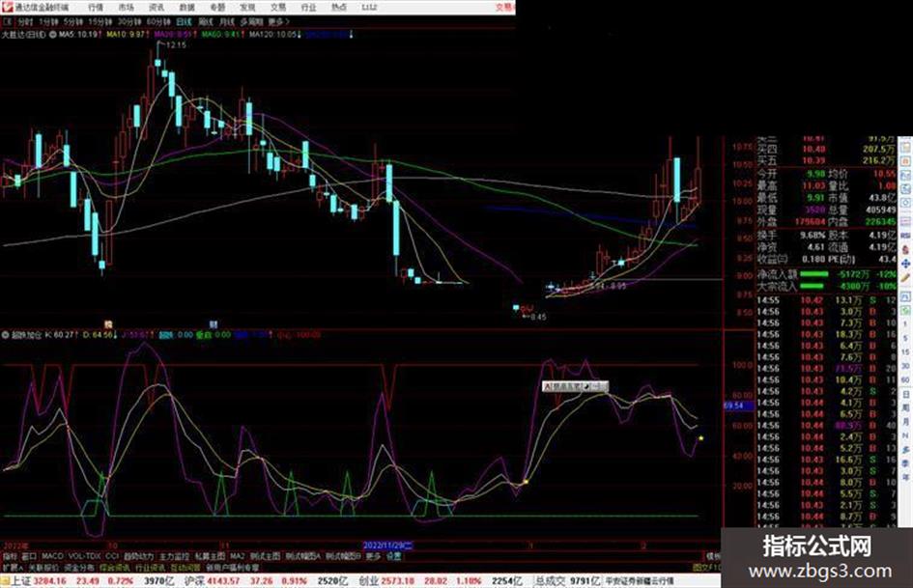The image size is (913, 588).
Task: Switch to 60分钟 chart period
Action: pyautogui.click(x=157, y=22)
